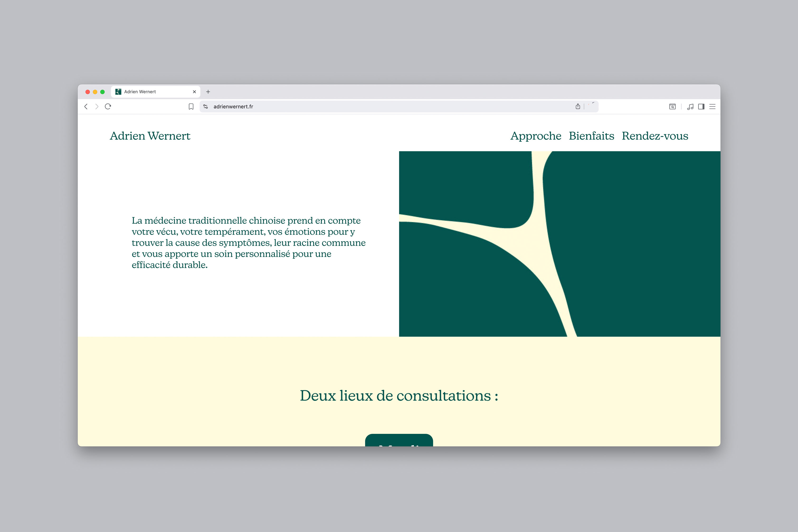Screen dimensions: 798x532
Task: Navigate to the Bienfaits section
Action: tap(591, 136)
